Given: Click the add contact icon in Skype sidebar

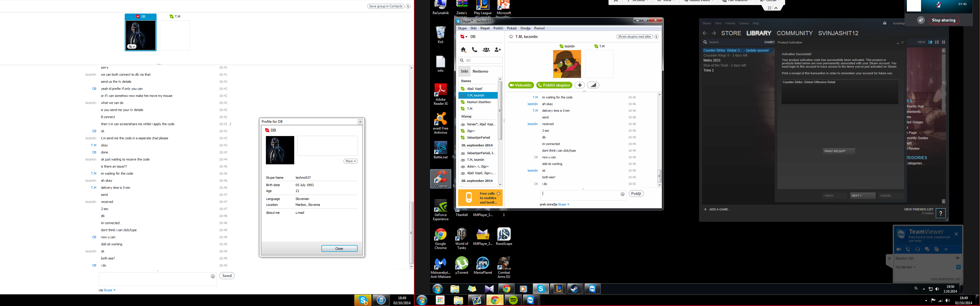Looking at the screenshot, I should click(x=498, y=50).
